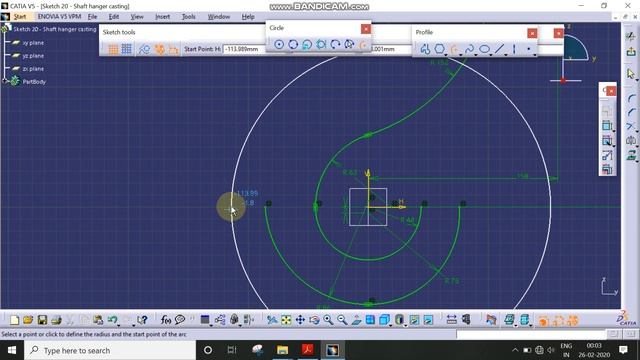
Task: Open the Spline tool dropdown in Profile
Action: [476, 55]
